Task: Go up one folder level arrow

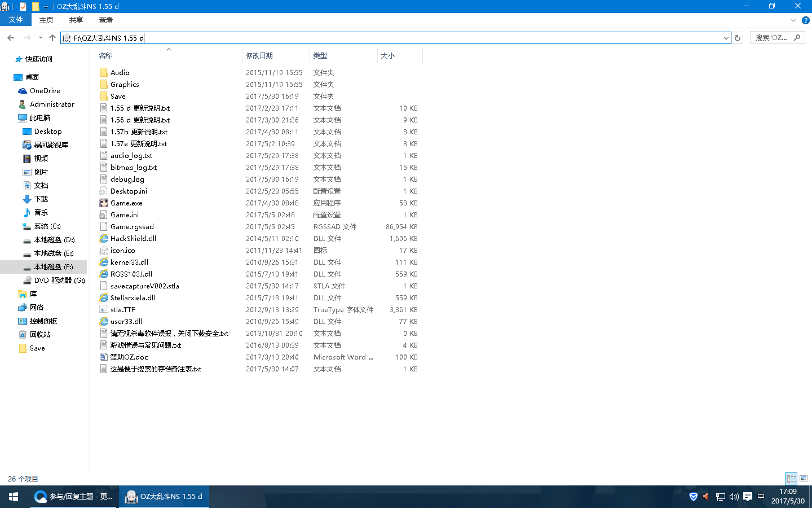Action: point(52,38)
